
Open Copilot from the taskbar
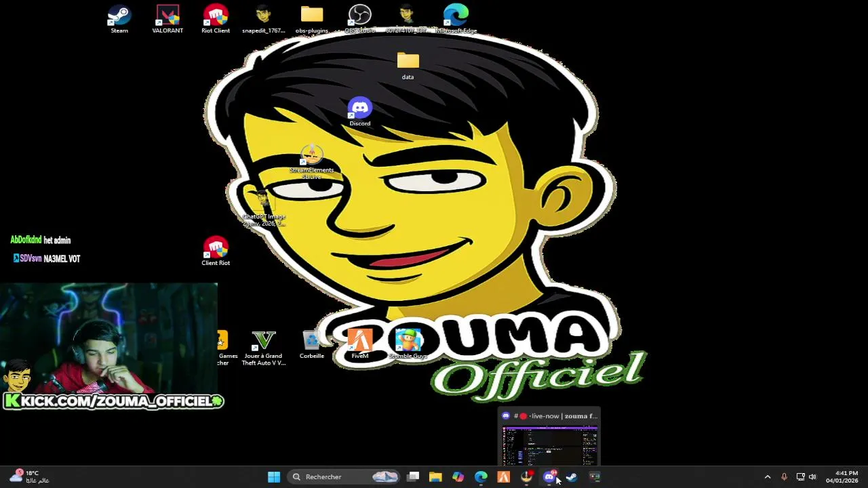[x=458, y=477]
